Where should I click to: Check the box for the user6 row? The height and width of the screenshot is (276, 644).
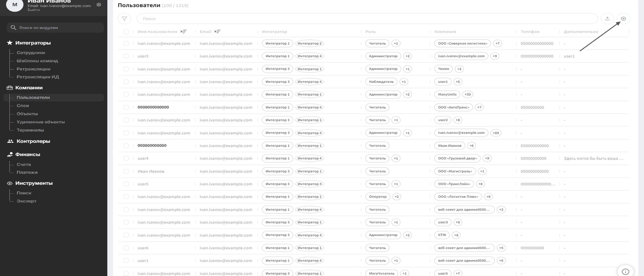(x=126, y=248)
